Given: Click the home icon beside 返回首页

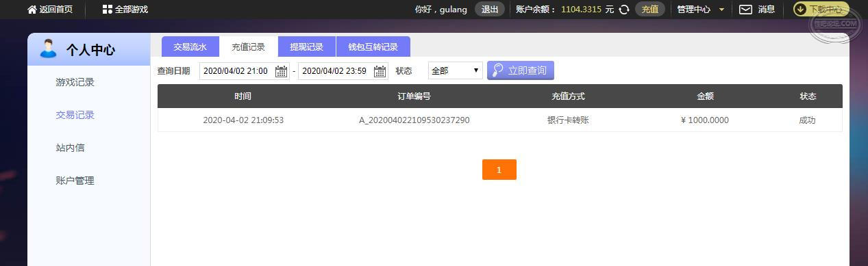Looking at the screenshot, I should tap(32, 10).
